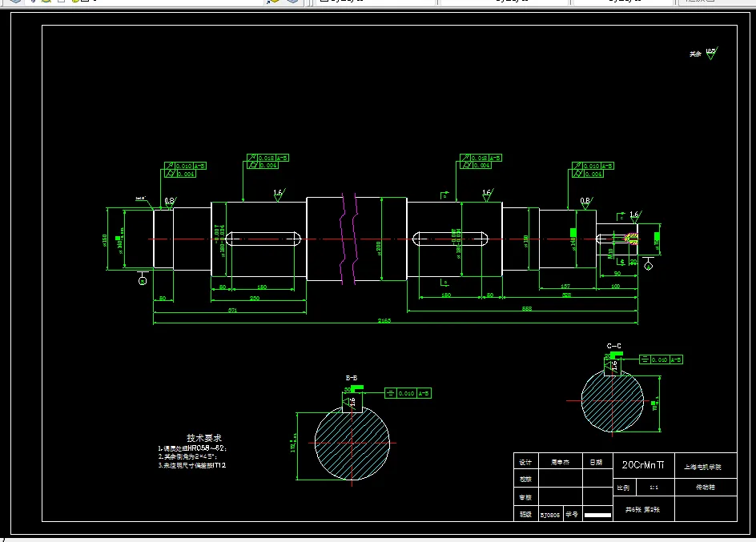Select the ø150 diameter dimension at shaft end
Screen dimensions: 756x542
pos(105,240)
